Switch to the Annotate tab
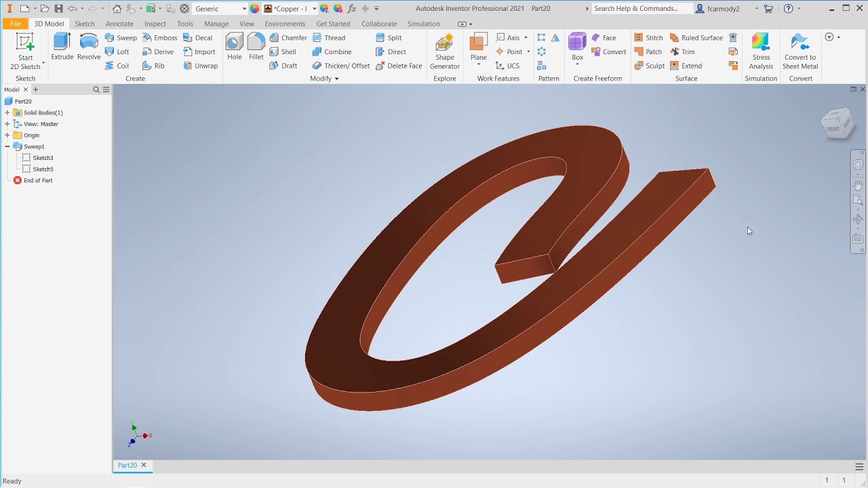This screenshot has height=488, width=868. click(x=119, y=24)
